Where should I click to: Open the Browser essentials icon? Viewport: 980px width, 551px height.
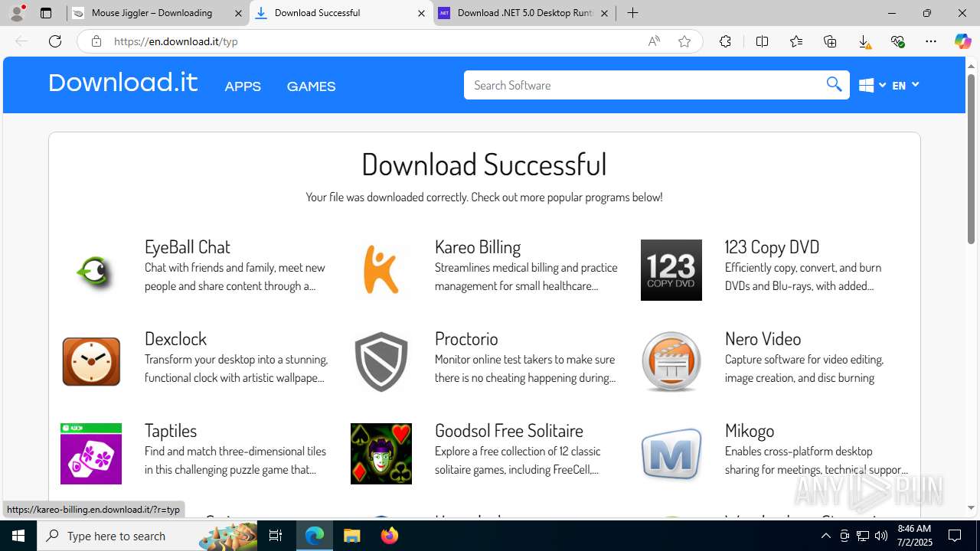click(897, 41)
